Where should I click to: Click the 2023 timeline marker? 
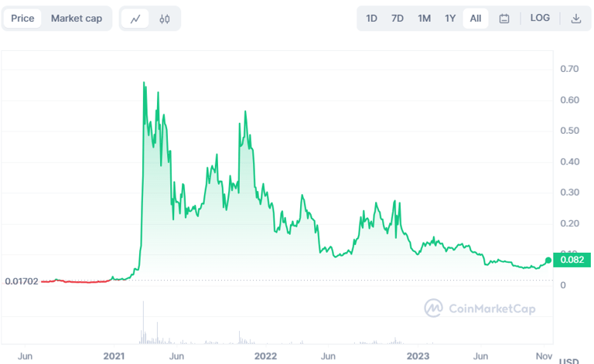[x=418, y=355]
